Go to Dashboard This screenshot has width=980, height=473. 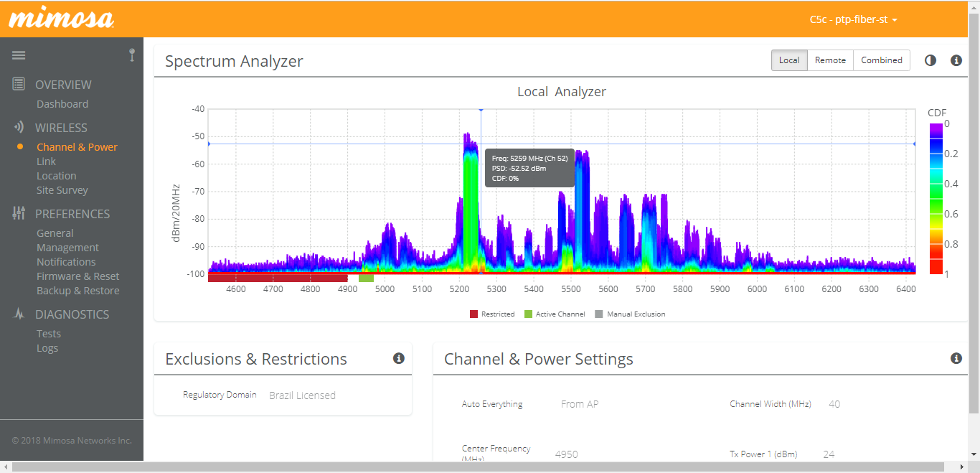coord(62,104)
